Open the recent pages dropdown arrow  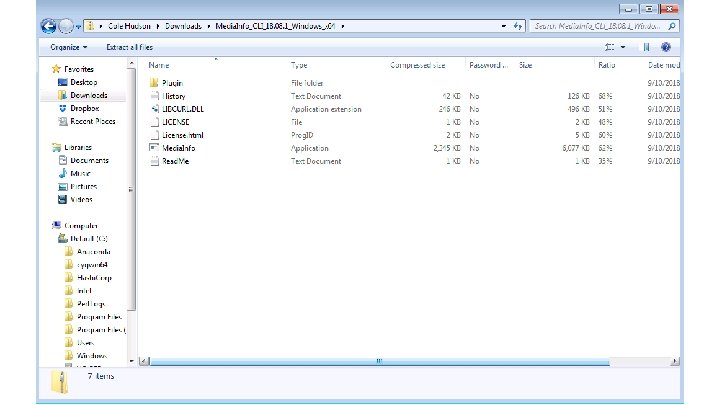(79, 27)
